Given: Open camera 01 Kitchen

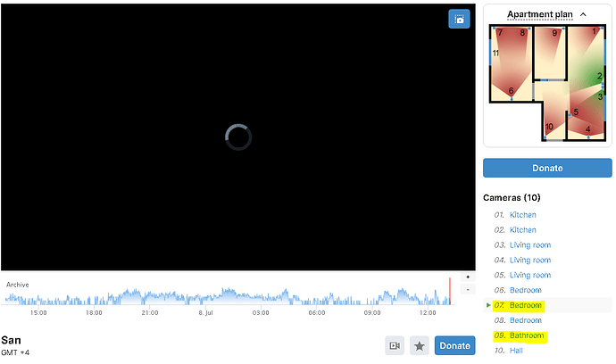Looking at the screenshot, I should click(x=522, y=215).
